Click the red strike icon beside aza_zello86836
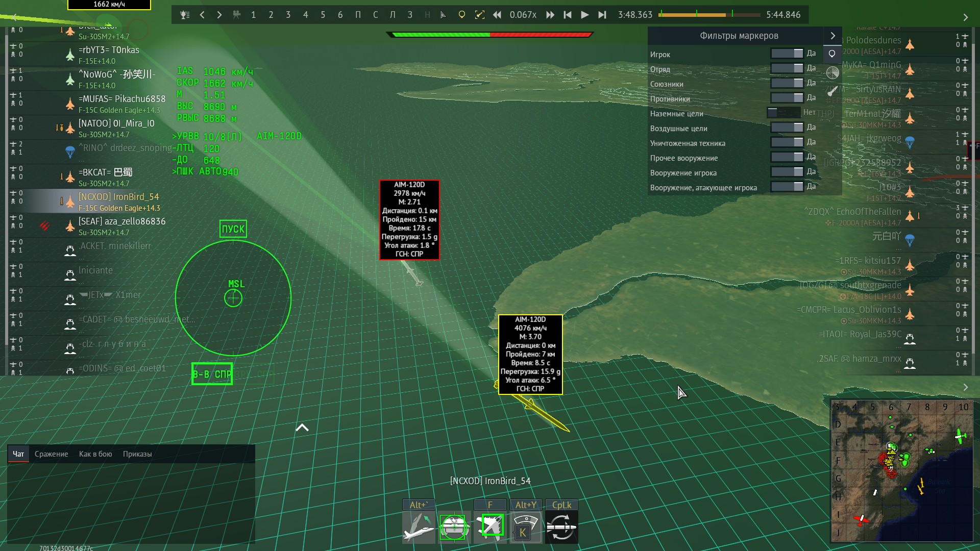 45,225
